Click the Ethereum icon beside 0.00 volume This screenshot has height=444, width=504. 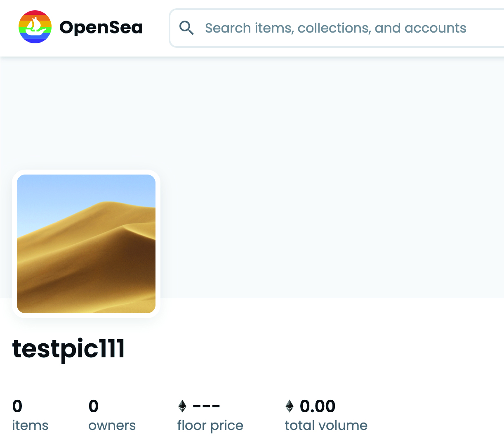click(290, 406)
